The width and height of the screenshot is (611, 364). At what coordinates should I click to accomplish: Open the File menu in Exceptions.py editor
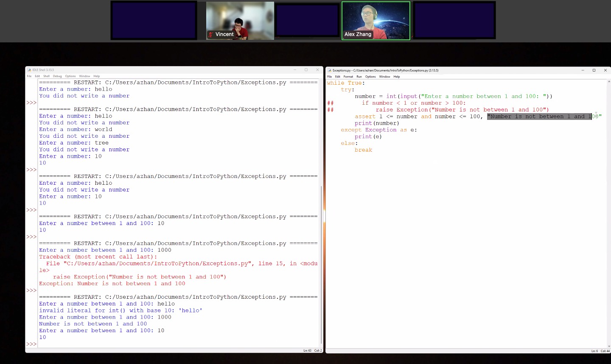[330, 77]
